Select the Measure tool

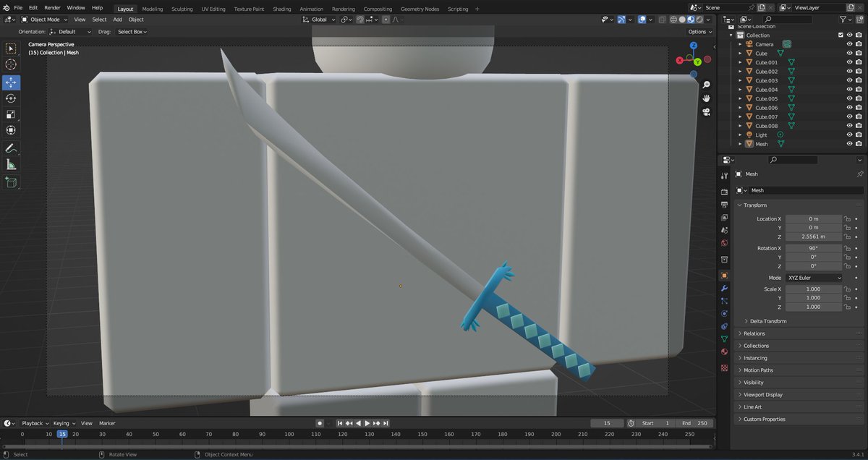pos(11,165)
